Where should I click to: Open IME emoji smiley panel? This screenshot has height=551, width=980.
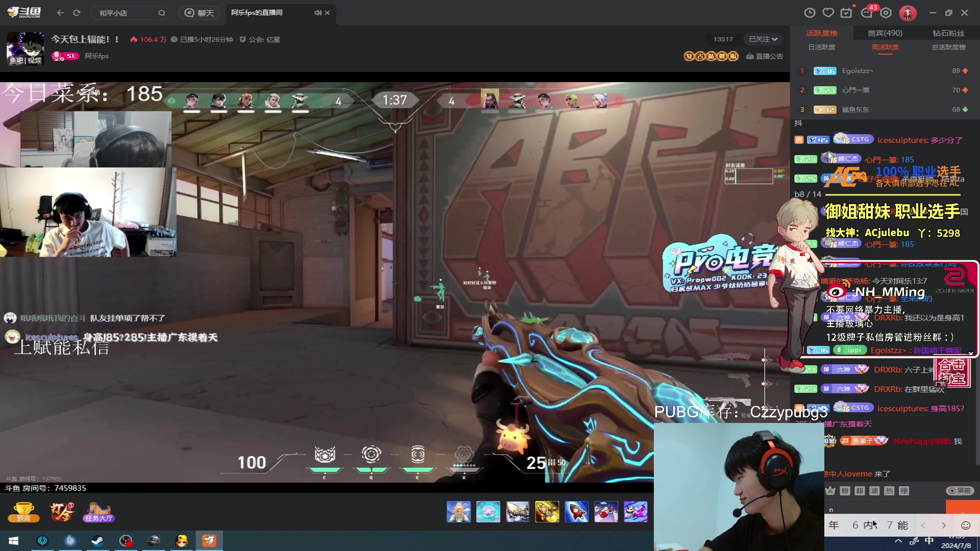pyautogui.click(x=966, y=525)
